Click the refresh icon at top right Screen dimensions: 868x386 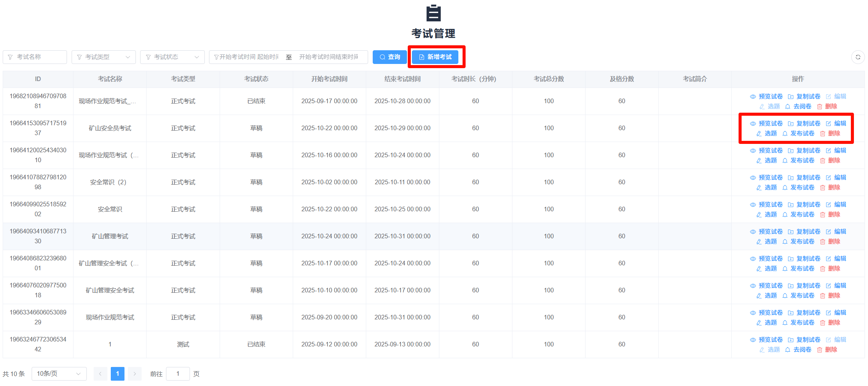(x=858, y=57)
